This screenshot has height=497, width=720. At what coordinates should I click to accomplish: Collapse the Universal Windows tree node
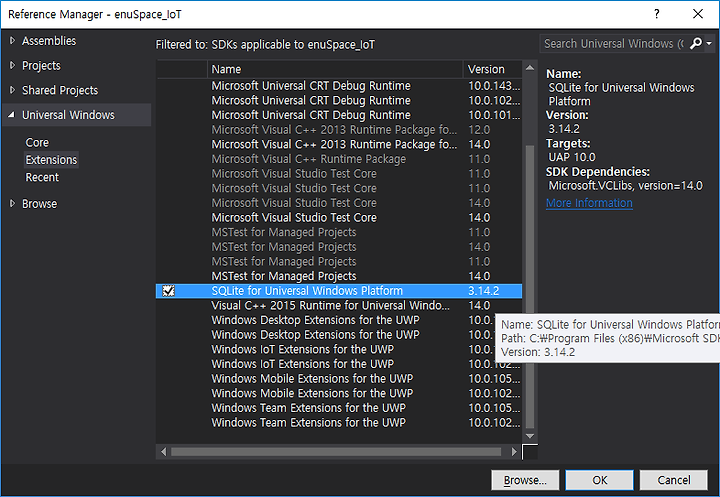[x=11, y=115]
